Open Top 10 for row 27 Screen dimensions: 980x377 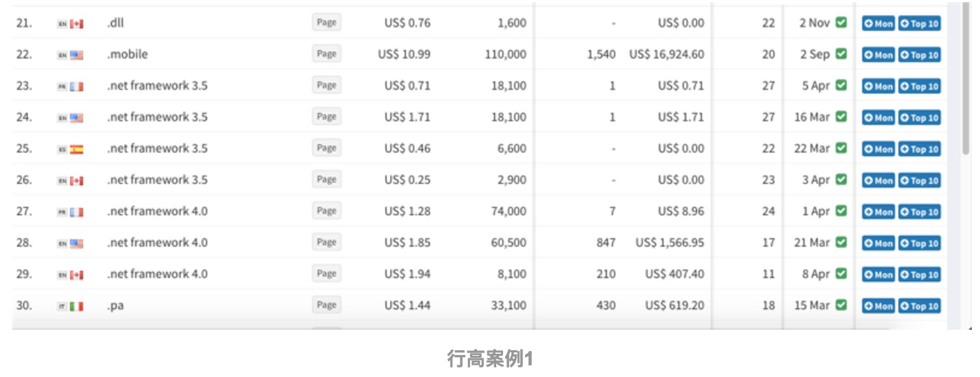point(919,212)
